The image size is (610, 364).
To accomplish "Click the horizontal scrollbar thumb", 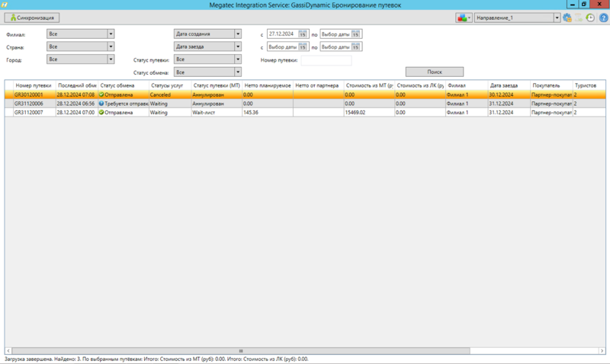I will pyautogui.click(x=242, y=350).
